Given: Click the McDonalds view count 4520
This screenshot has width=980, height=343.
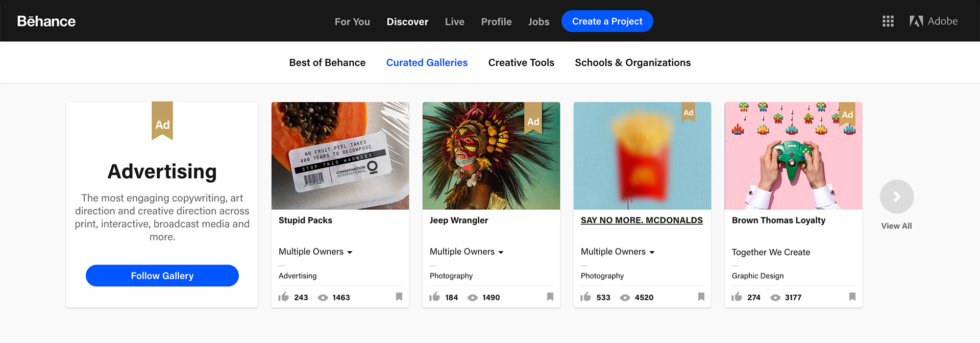Looking at the screenshot, I should pyautogui.click(x=644, y=298).
